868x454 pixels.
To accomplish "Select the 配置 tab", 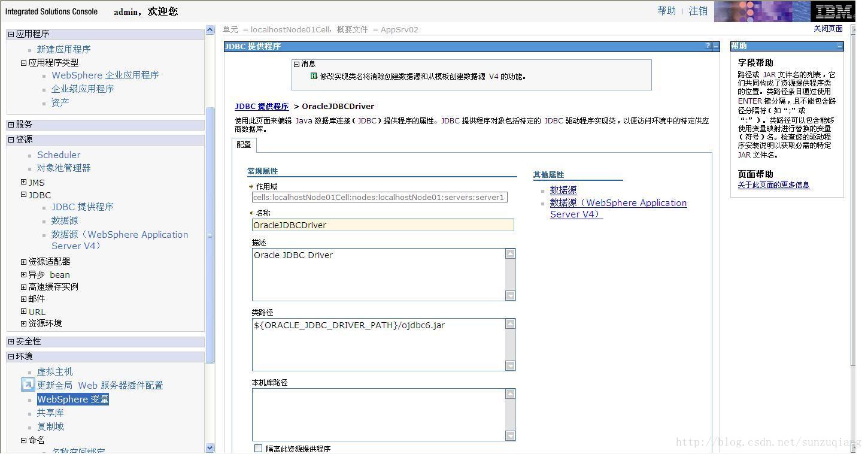I will coord(244,145).
